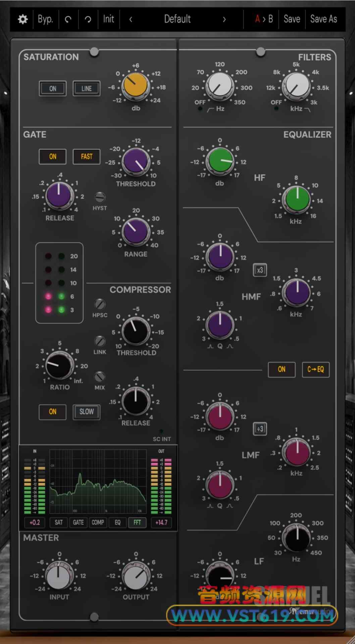Image resolution: width=355 pixels, height=644 pixels.
Task: Click the HF gain green db knob
Action: point(220,161)
